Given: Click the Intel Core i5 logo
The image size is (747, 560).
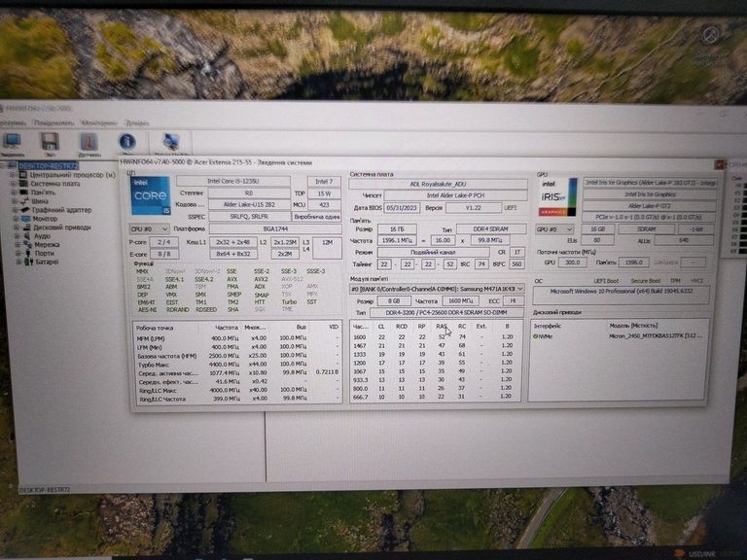Looking at the screenshot, I should (151, 195).
